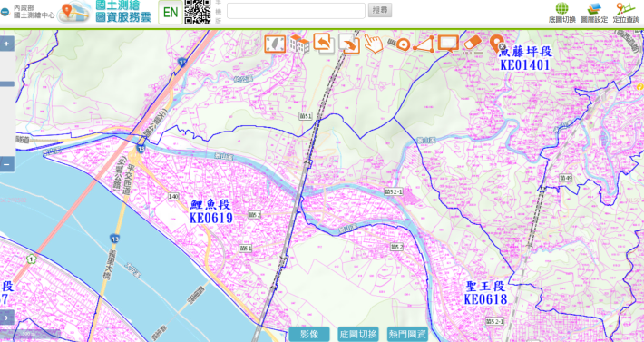Open 底圖切換 globe icon in header
Screen dimensions: 644x342
561,13
